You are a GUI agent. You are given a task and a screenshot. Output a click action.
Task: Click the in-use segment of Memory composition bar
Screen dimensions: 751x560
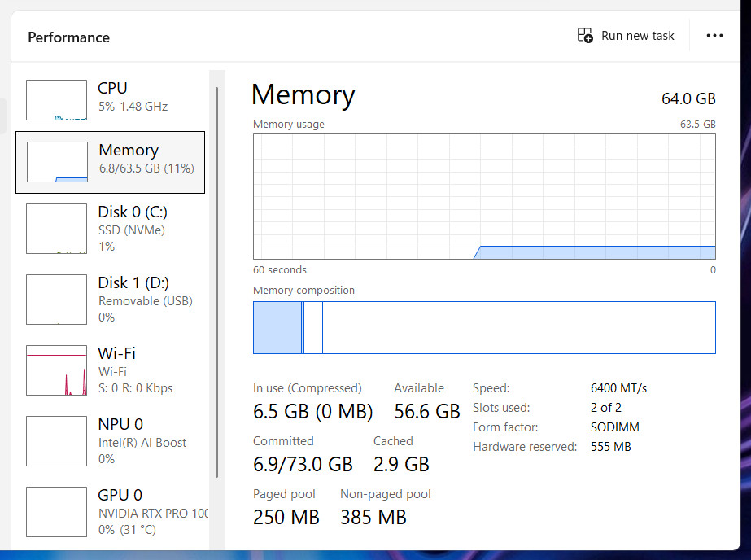277,328
